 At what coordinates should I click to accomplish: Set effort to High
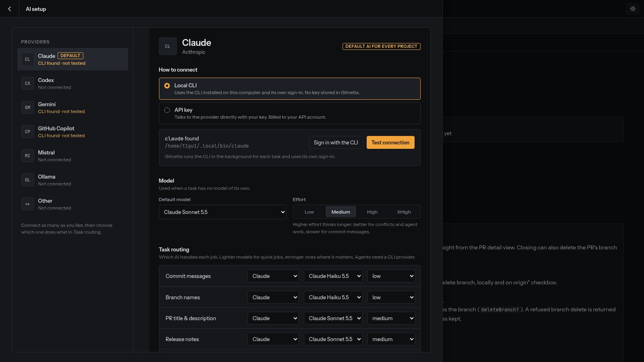point(372,212)
